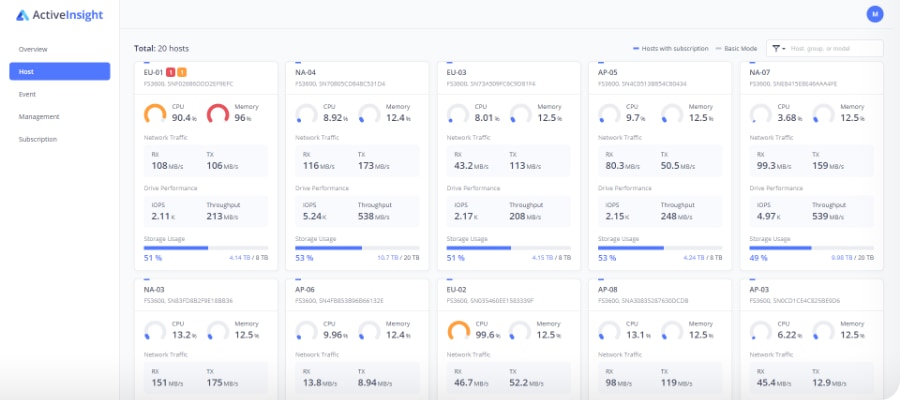Viewport: 900px width, 400px height.
Task: Open the Event section
Action: tap(27, 94)
